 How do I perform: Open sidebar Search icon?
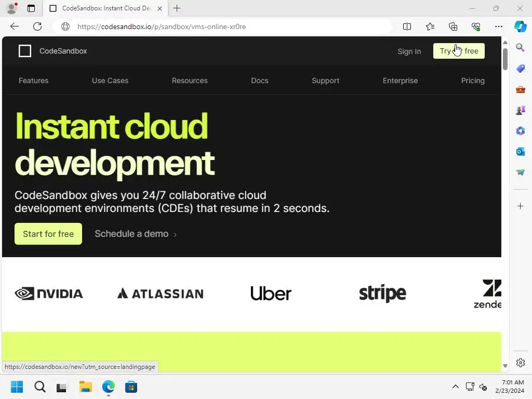(x=520, y=47)
